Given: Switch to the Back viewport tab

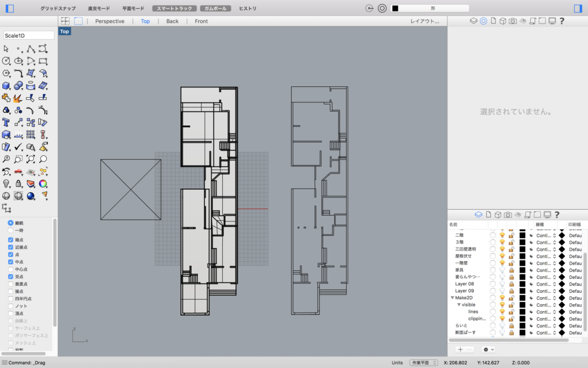Looking at the screenshot, I should point(172,21).
